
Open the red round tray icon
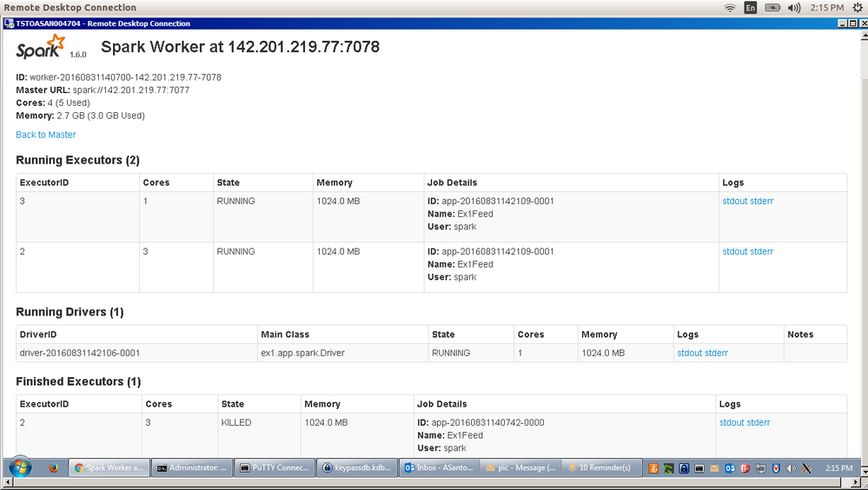point(745,468)
